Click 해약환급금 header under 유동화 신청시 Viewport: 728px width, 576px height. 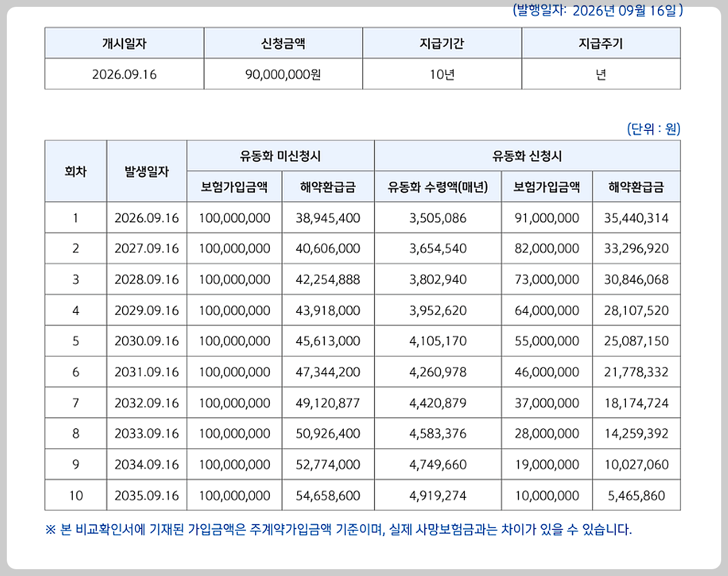tap(636, 187)
